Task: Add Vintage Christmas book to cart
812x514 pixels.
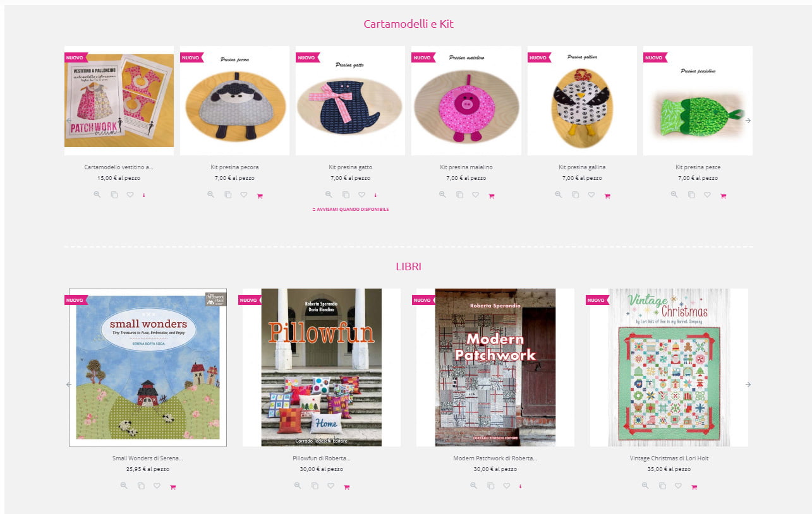Action: point(694,487)
